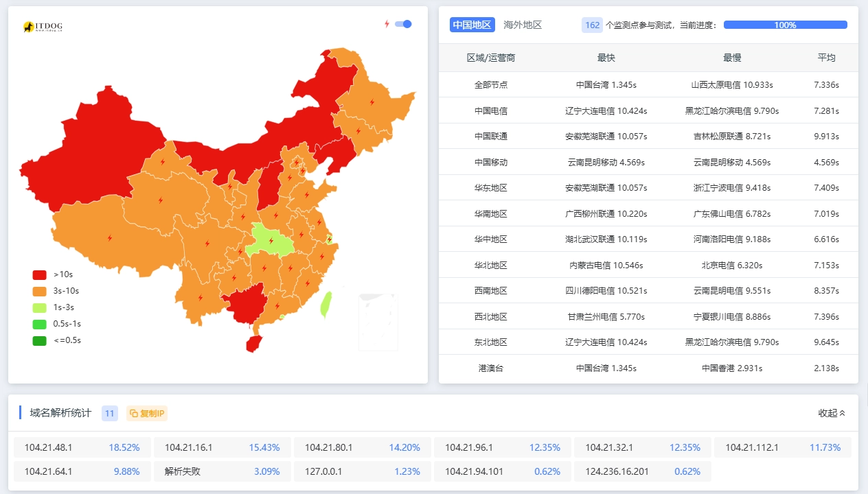868x494 pixels.
Task: Collapse the DNS stats with 收起
Action: click(832, 413)
